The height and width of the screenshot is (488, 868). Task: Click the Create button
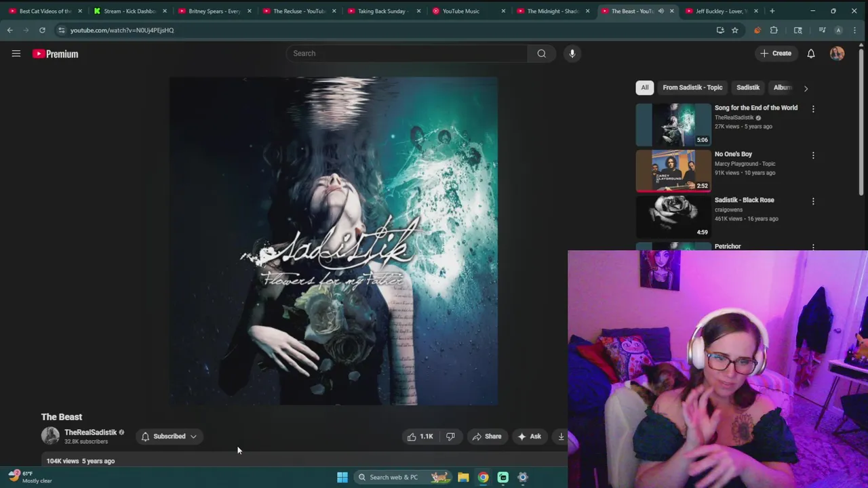coord(776,54)
